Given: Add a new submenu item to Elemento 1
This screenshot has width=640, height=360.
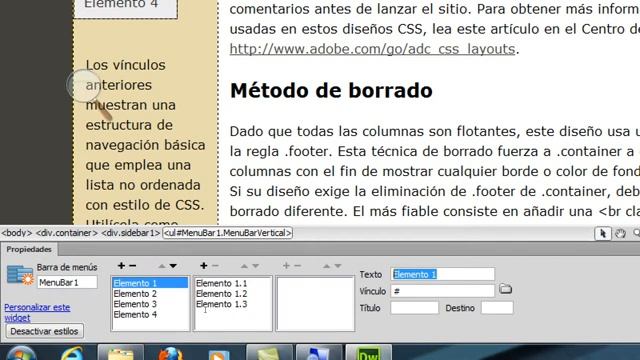Looking at the screenshot, I should (x=204, y=266).
